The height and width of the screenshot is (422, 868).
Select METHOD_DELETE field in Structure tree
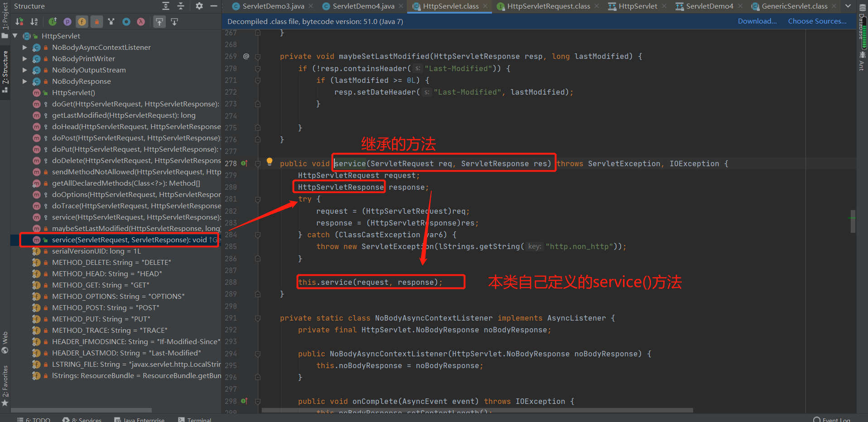point(111,262)
